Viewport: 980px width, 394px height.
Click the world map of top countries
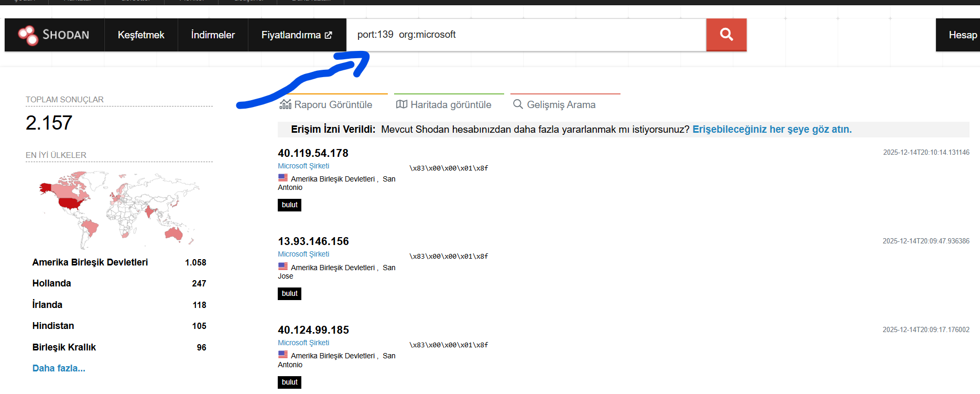[119, 209]
